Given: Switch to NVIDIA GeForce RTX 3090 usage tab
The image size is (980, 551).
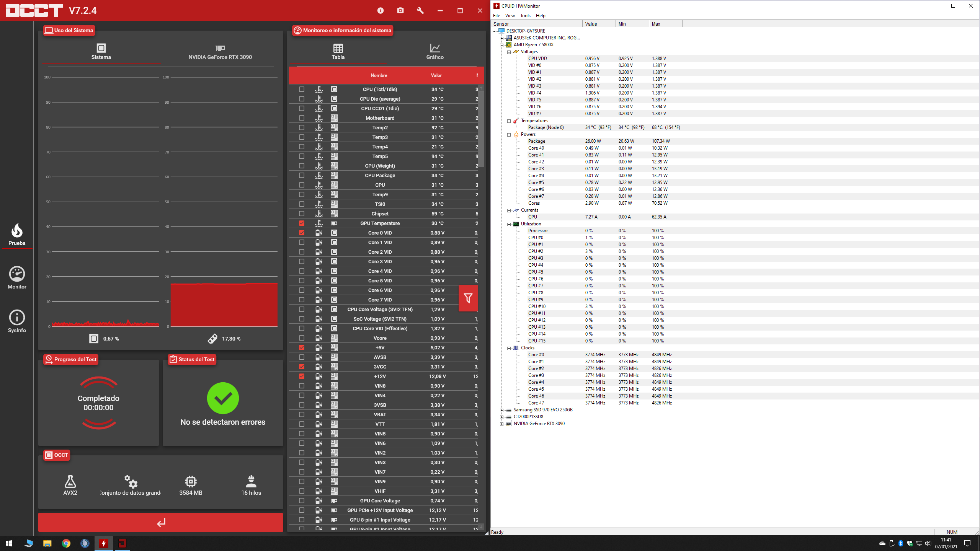Looking at the screenshot, I should [220, 52].
